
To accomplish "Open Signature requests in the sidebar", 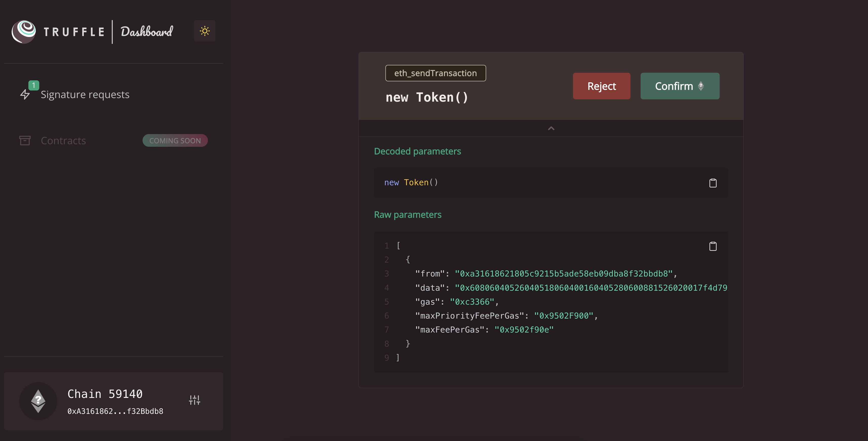I will pos(85,94).
